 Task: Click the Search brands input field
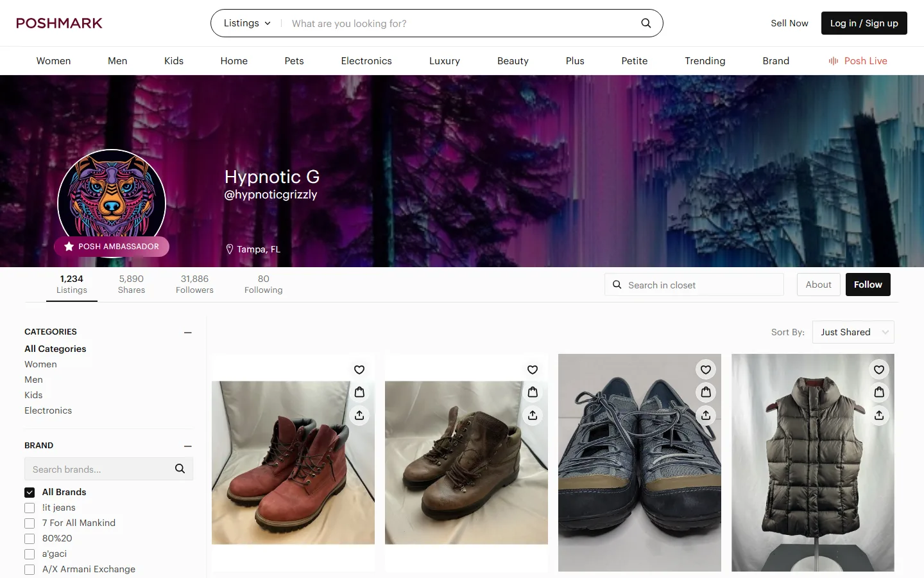[109, 469]
